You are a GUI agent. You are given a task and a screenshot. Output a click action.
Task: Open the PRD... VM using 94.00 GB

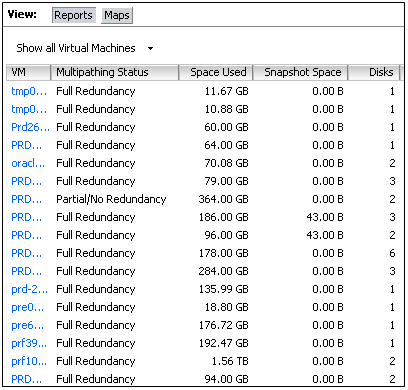[27, 379]
